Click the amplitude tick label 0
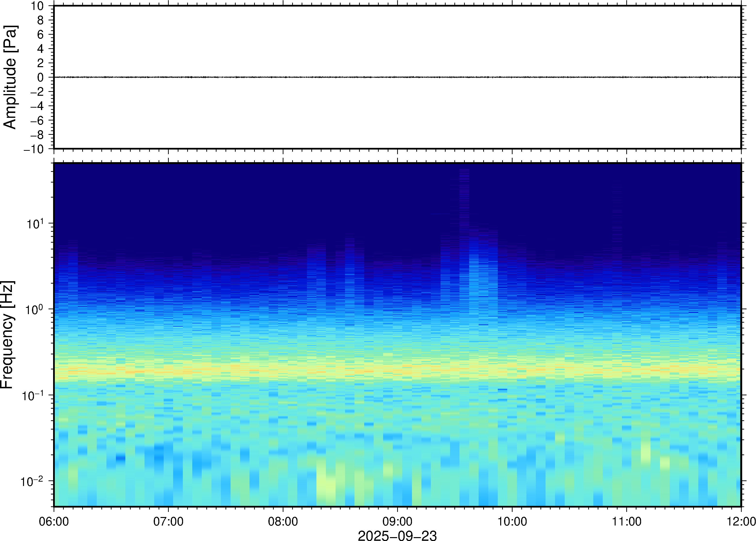This screenshot has height=541, width=756. [40, 78]
